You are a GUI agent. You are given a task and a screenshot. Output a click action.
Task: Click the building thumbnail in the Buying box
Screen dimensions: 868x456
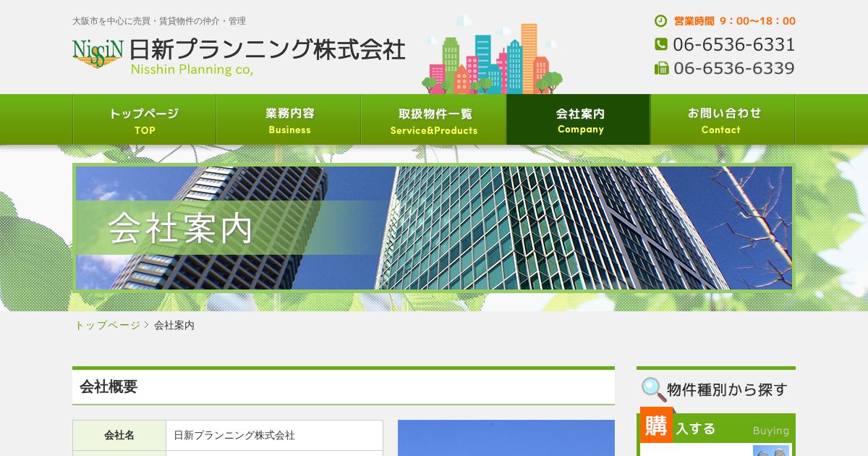(771, 450)
